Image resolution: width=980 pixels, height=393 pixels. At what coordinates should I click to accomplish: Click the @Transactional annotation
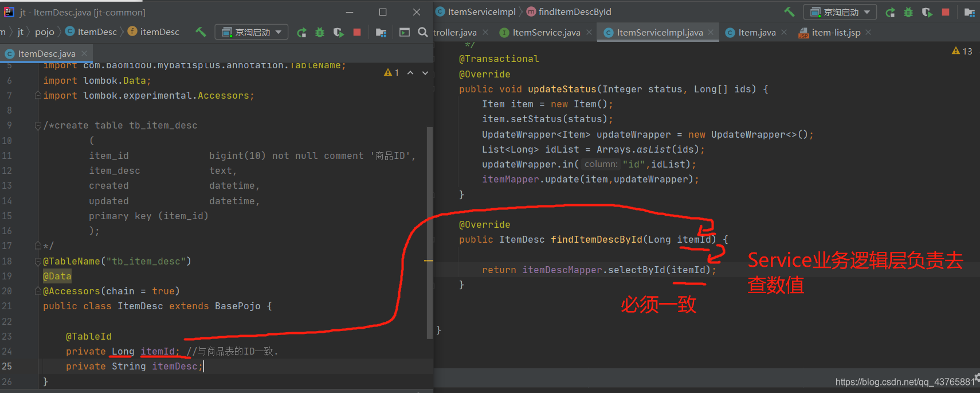coord(499,59)
